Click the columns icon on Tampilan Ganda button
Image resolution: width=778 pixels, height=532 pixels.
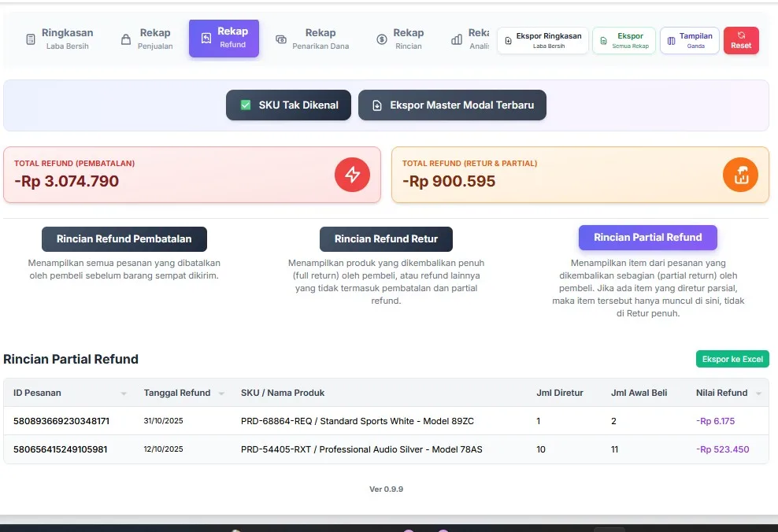click(672, 39)
